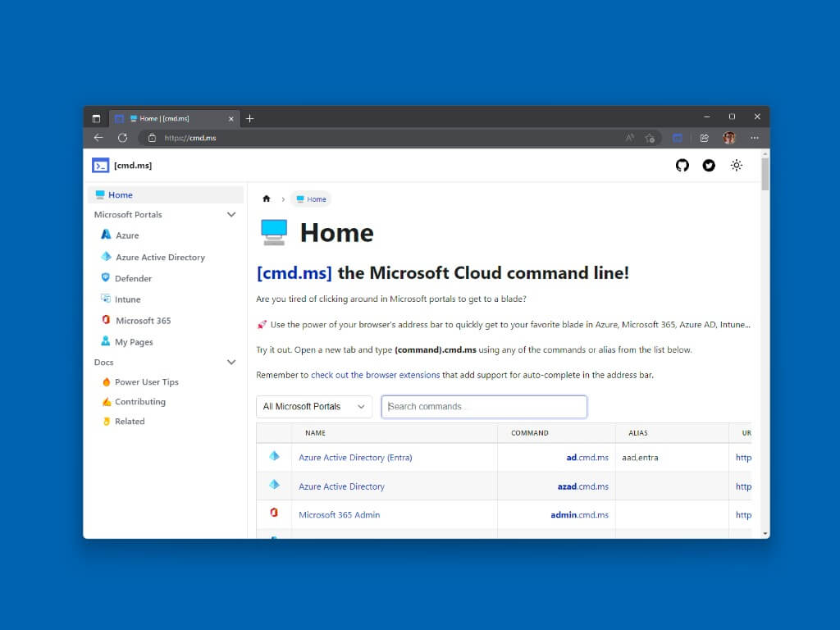Follow the browser extensions link
This screenshot has height=630, width=840.
376,375
